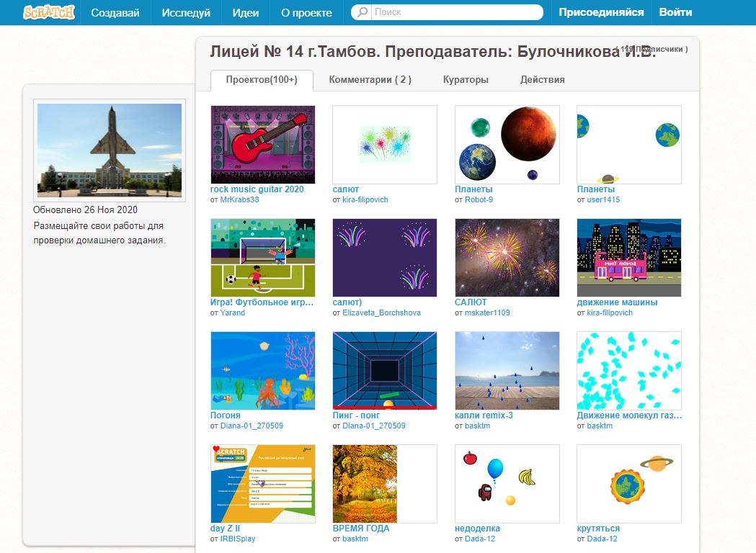Select the Игра! Футбольное project thumbnail
This screenshot has width=756, height=553.
click(x=262, y=258)
